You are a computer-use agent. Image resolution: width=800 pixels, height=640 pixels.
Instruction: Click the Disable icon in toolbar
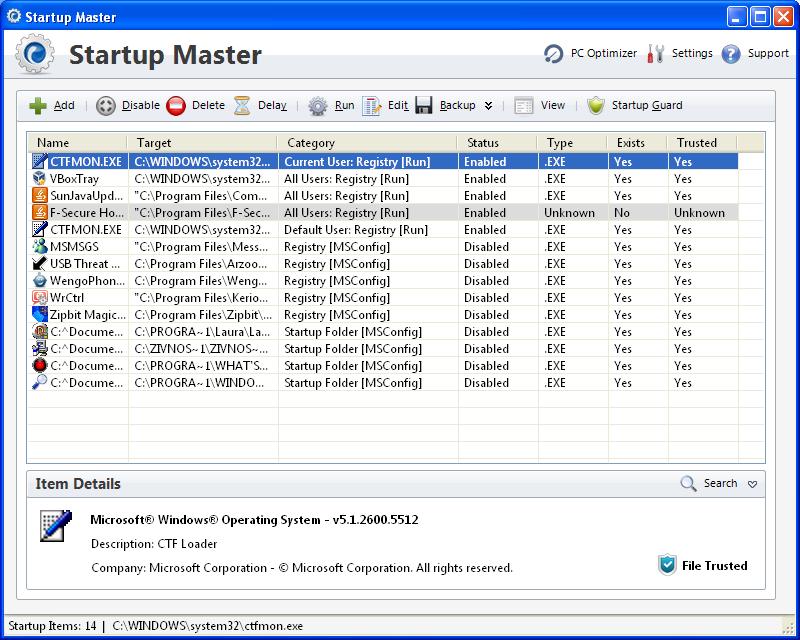click(106, 106)
